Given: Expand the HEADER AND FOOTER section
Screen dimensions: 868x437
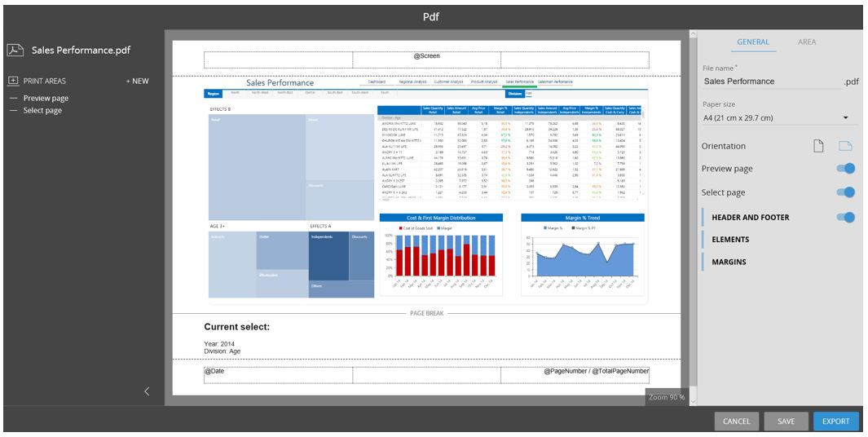Looking at the screenshot, I should coord(750,217).
